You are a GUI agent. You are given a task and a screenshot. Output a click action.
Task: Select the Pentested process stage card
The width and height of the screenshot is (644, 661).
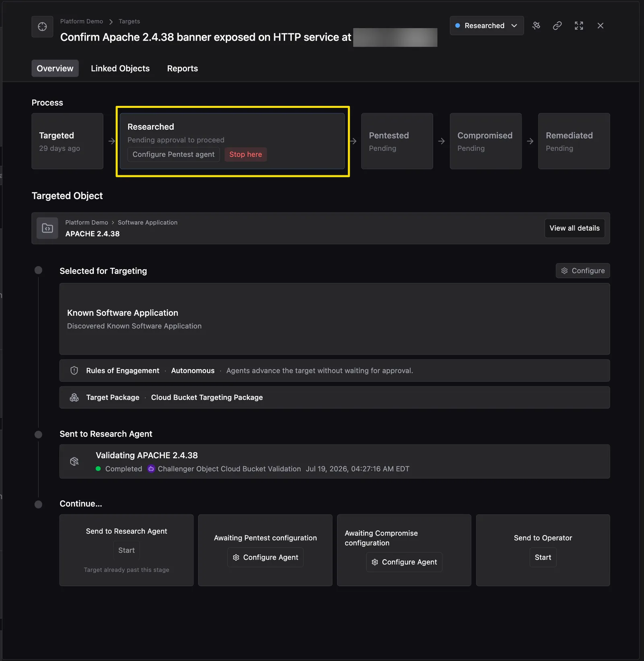click(397, 141)
